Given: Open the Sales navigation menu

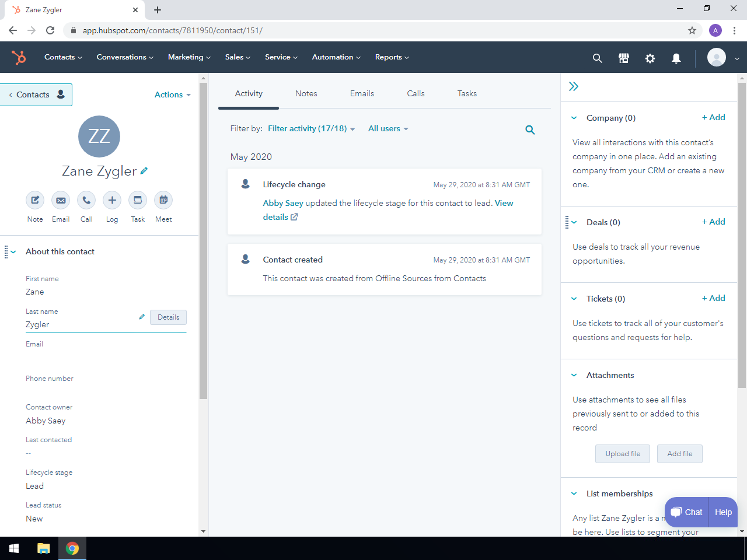Looking at the screenshot, I should [238, 57].
